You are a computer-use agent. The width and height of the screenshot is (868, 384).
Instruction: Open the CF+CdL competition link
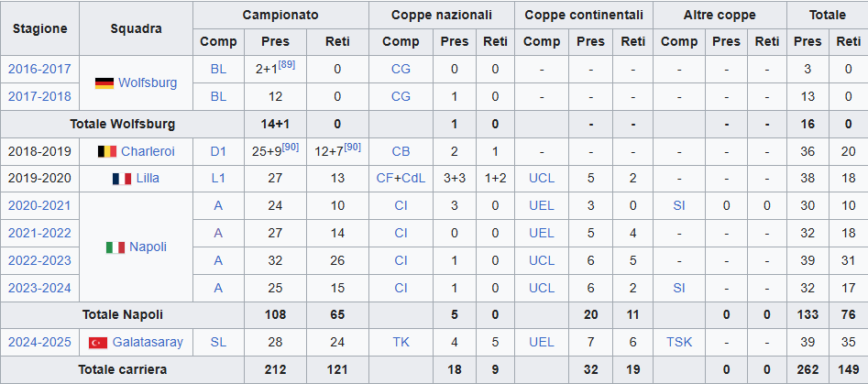coord(401,179)
